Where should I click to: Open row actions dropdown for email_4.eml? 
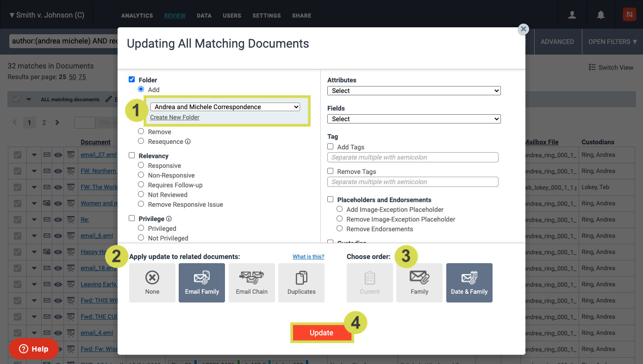[34, 333]
